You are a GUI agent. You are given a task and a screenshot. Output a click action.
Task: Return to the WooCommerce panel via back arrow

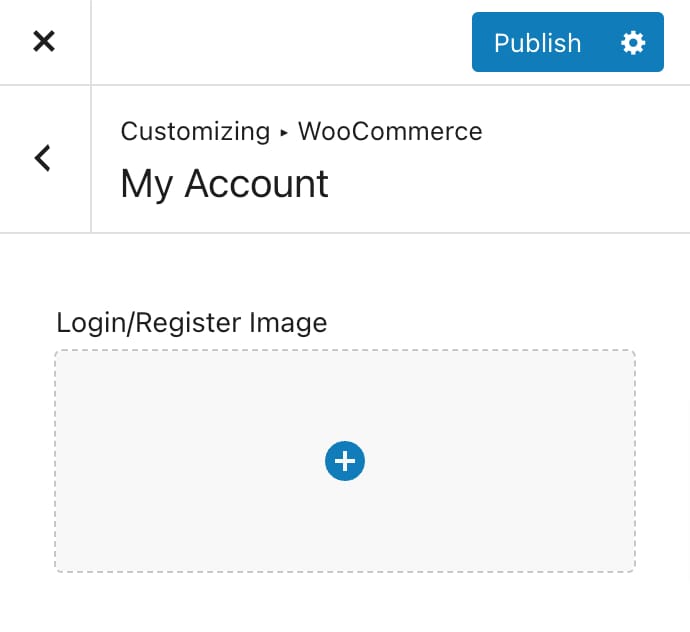pyautogui.click(x=43, y=158)
